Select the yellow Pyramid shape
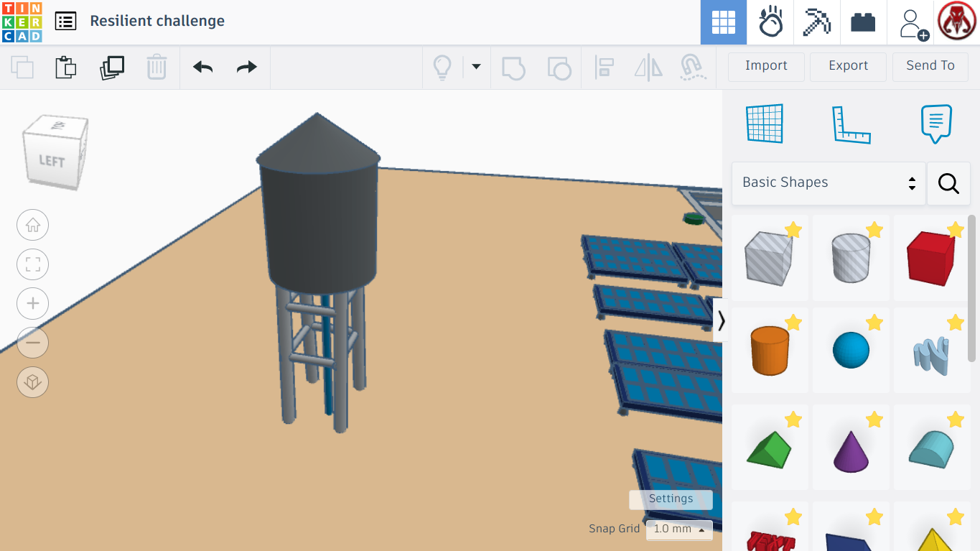This screenshot has height=551, width=980. 932,527
